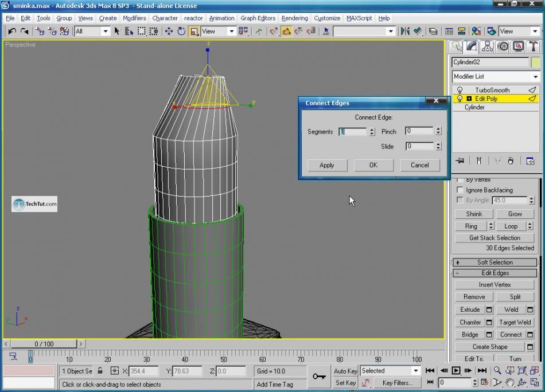
Task: Click the Mirror tool icon
Action: pyautogui.click(x=405, y=32)
